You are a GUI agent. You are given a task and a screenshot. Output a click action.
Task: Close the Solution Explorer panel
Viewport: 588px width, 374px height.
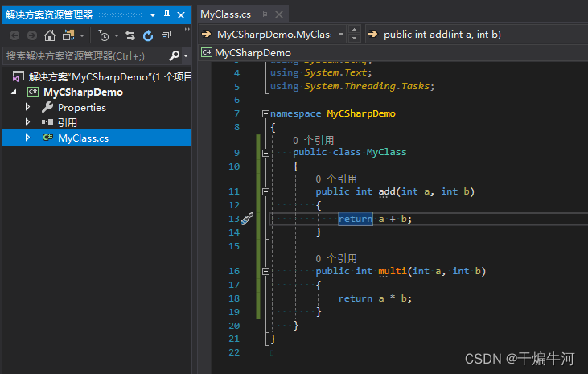[x=181, y=15]
